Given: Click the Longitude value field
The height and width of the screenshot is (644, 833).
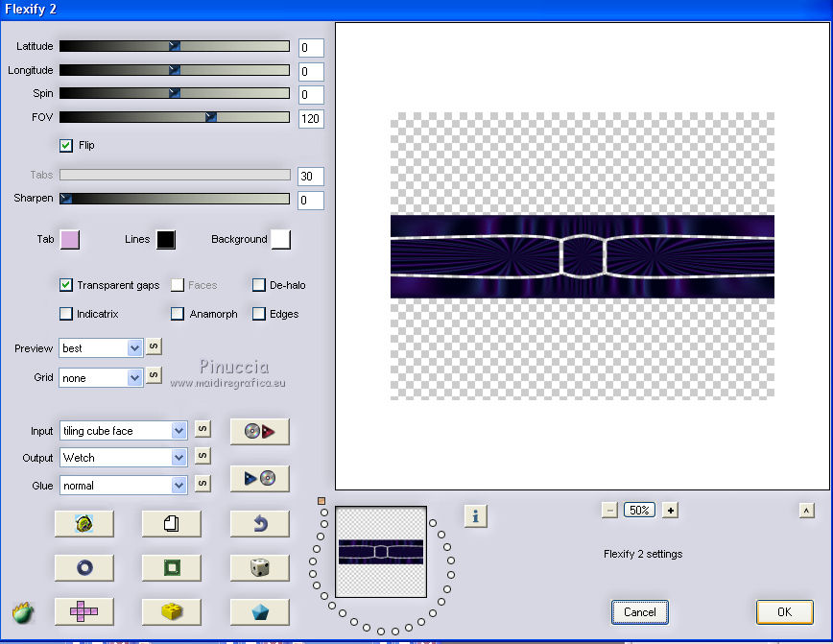Looking at the screenshot, I should (x=311, y=71).
